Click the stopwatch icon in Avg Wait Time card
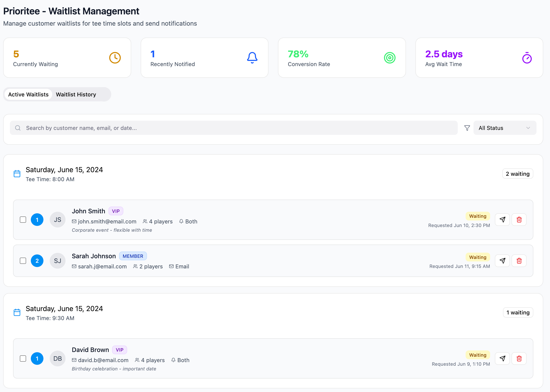This screenshot has height=392, width=550. click(527, 58)
